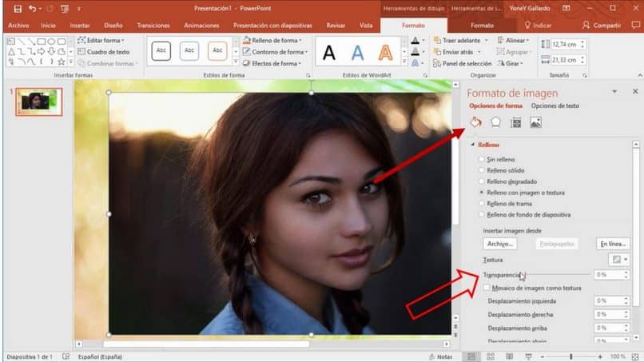Open Enviar atrás dropdown
Screen dimensions: 644x362
tap(457, 52)
